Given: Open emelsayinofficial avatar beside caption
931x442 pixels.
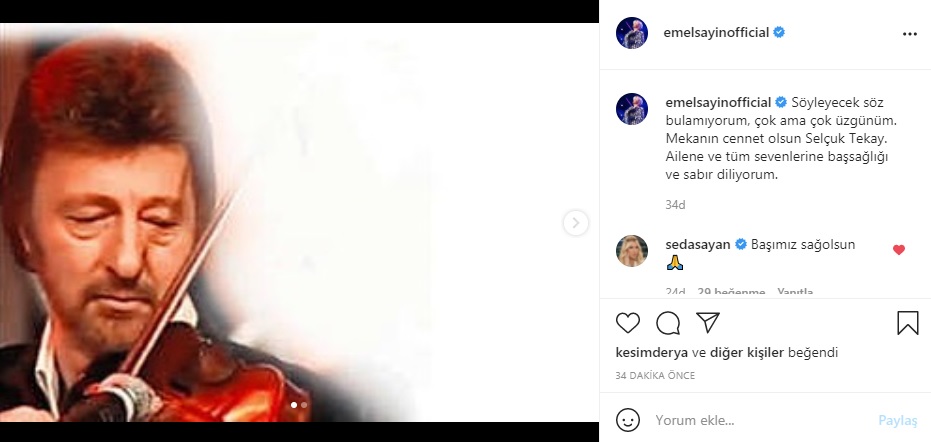Looking at the screenshot, I should (x=632, y=109).
